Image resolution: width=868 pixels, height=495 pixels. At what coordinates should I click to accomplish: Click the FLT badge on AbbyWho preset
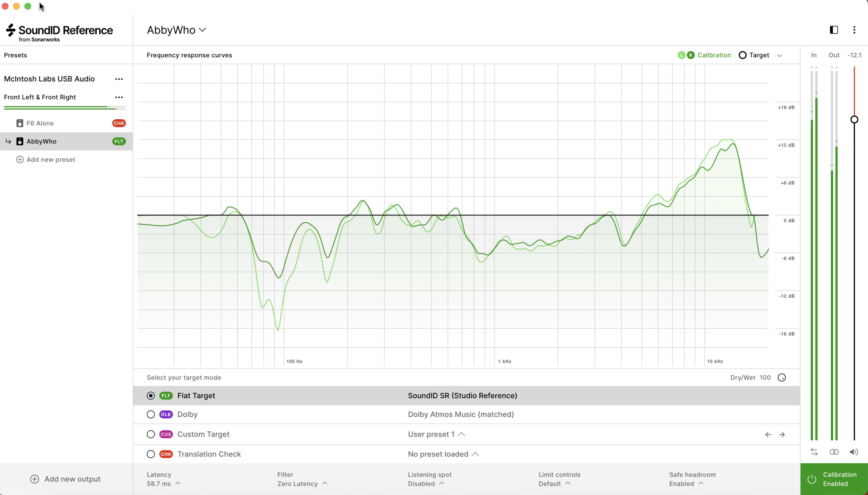pyautogui.click(x=119, y=142)
